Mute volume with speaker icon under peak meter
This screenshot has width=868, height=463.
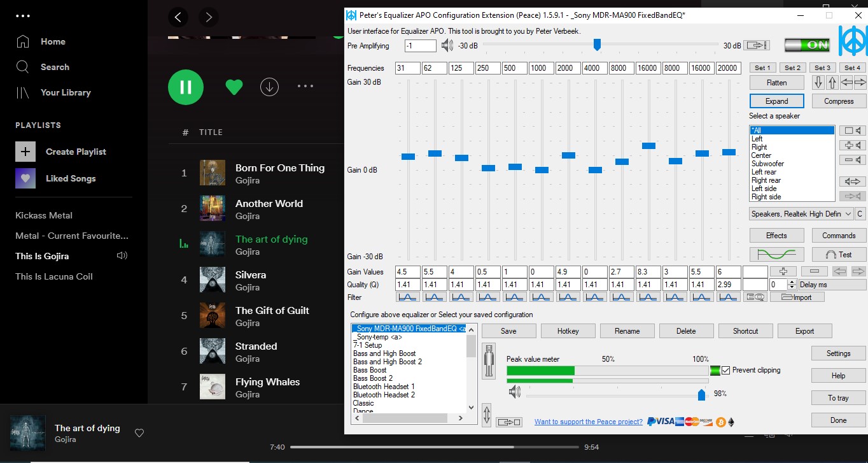pyautogui.click(x=515, y=393)
